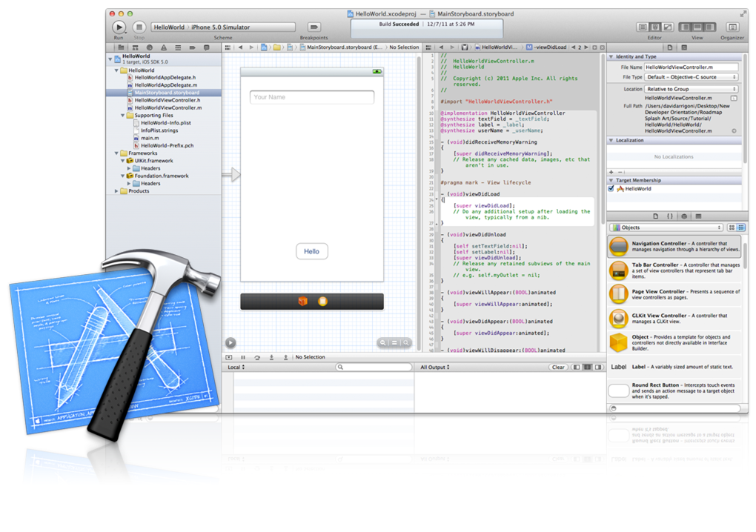756x532 pixels.
Task: Show the Code Snippet library
Action: 670,216
